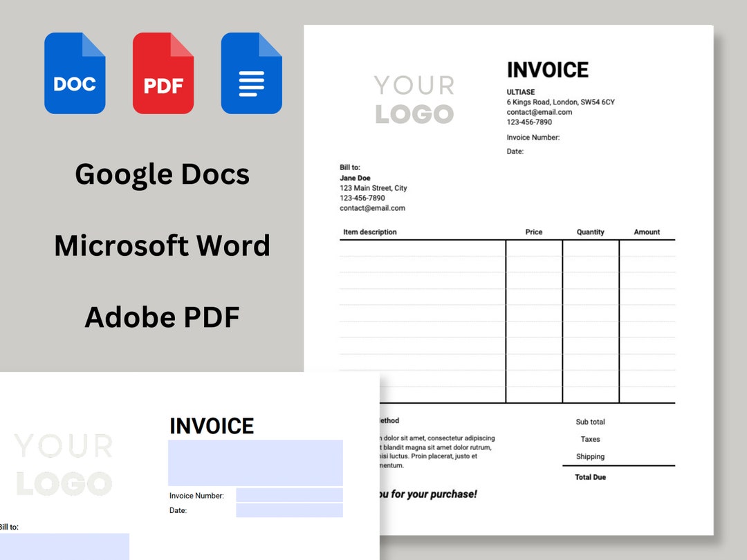Click the Taxes label
Image resolution: width=747 pixels, height=560 pixels.
point(590,439)
